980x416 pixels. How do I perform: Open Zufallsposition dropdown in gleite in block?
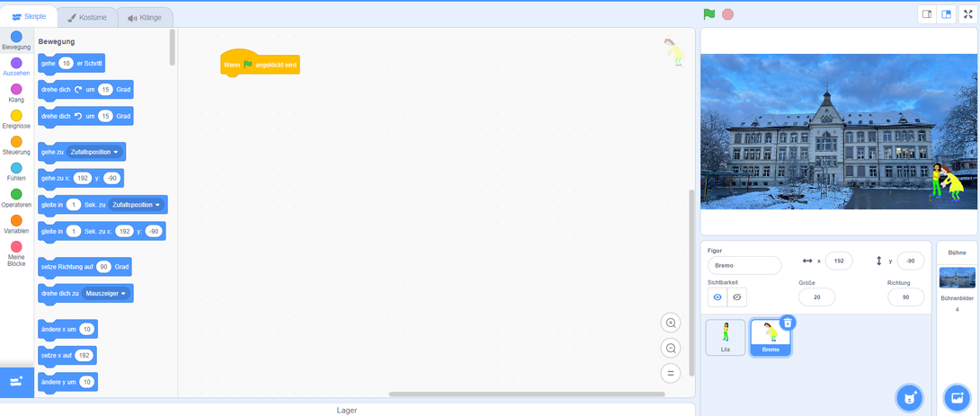(x=137, y=205)
